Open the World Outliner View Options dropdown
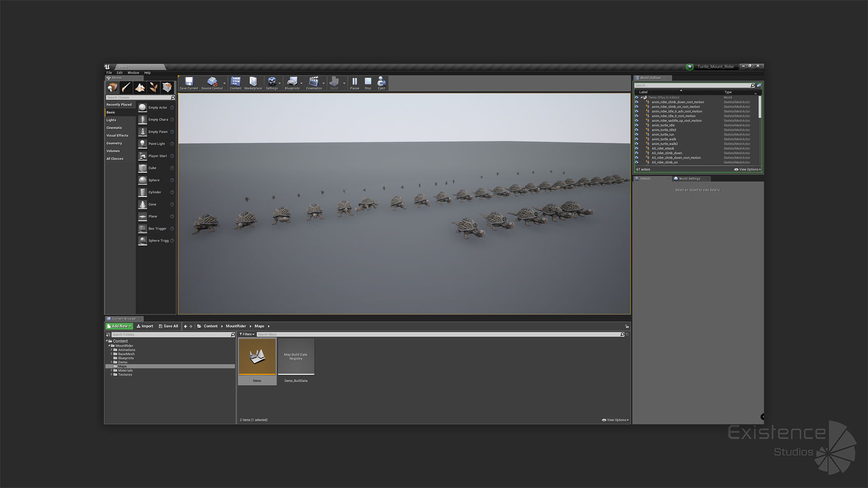This screenshot has width=868, height=488. pos(747,169)
